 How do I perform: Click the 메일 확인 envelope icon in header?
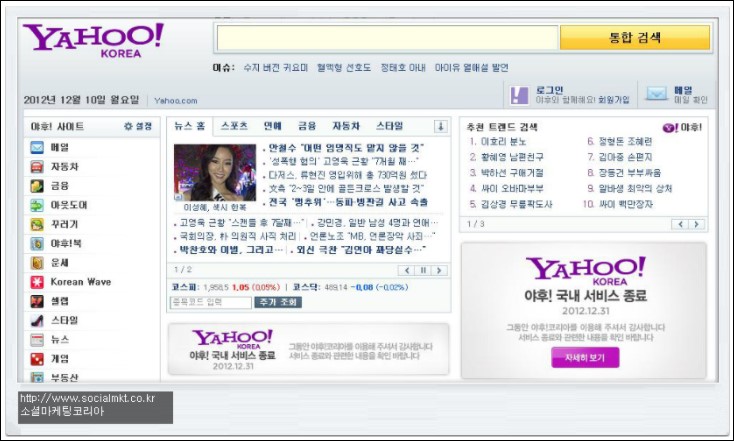tap(657, 94)
